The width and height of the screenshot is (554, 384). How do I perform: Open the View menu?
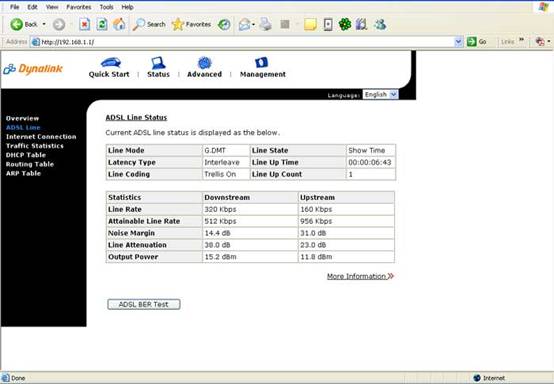tap(52, 7)
